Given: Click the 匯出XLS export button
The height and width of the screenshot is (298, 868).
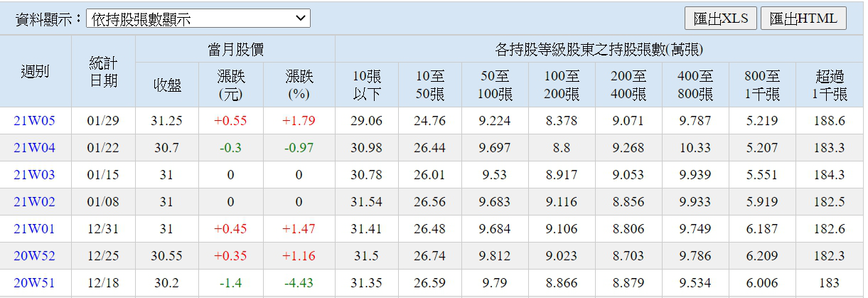Looking at the screenshot, I should tap(720, 18).
